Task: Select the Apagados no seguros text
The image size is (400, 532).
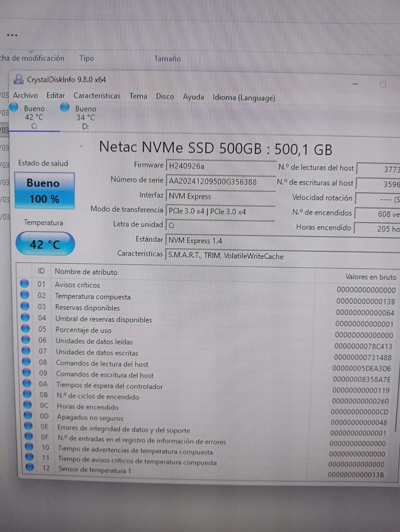Action: point(90,418)
